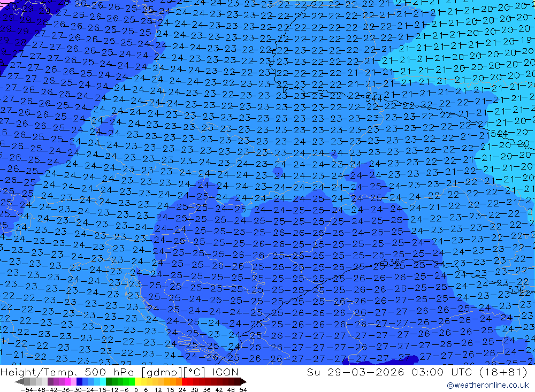Click the gray left arrow end of color scale

tap(19, 382)
